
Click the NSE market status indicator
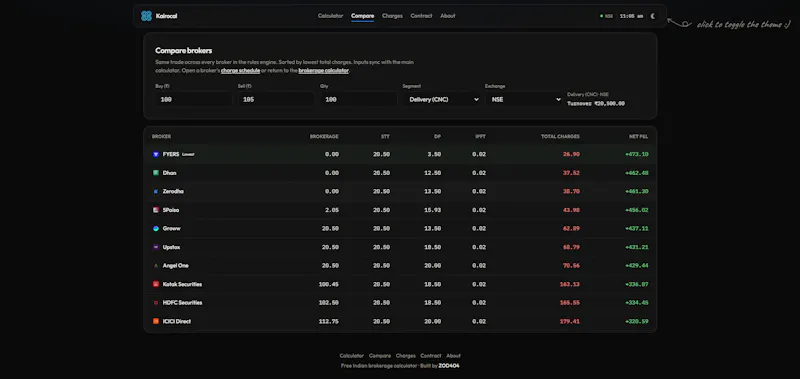click(x=607, y=16)
